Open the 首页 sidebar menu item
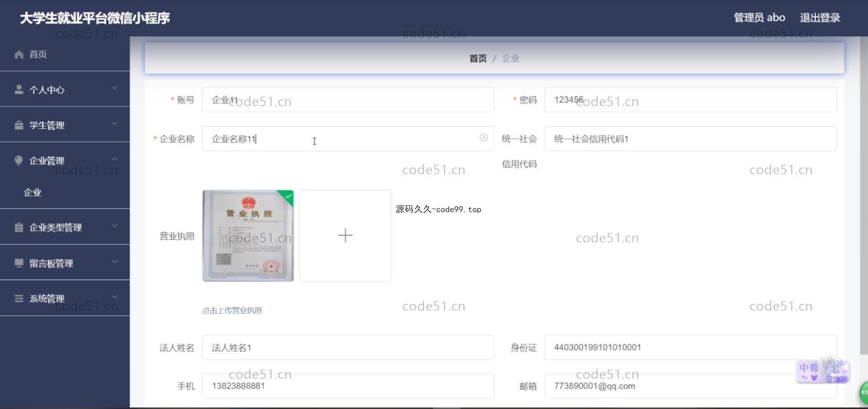 (x=65, y=54)
